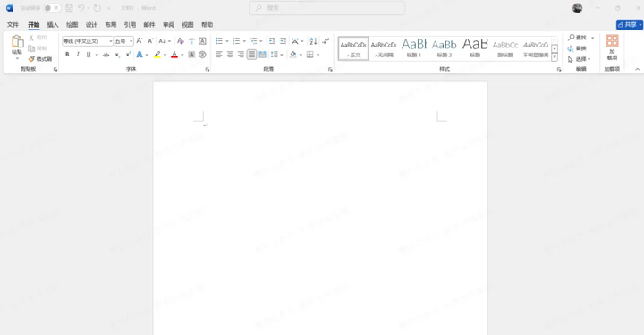Toggle justify alignment button

251,55
